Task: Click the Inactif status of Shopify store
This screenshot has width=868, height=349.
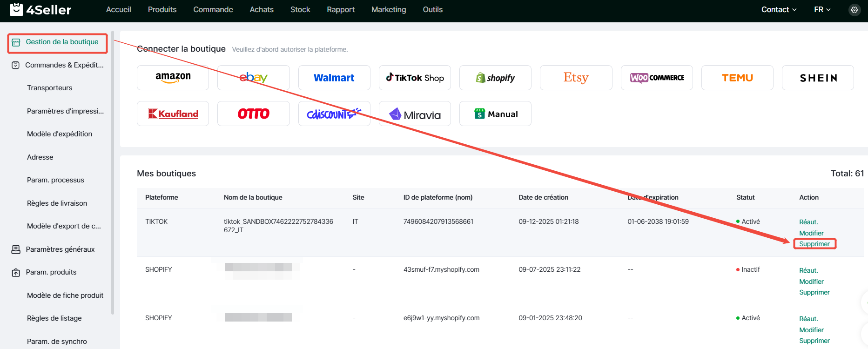Action: pyautogui.click(x=748, y=269)
